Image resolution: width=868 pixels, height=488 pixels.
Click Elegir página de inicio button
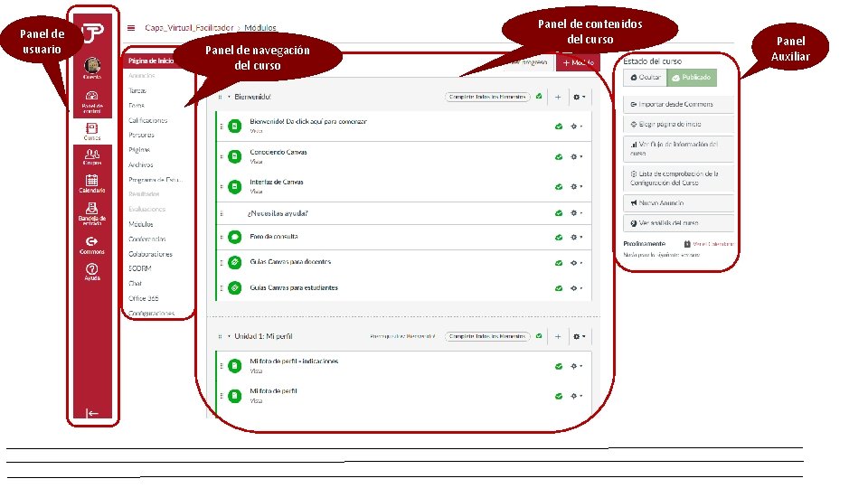(x=679, y=125)
